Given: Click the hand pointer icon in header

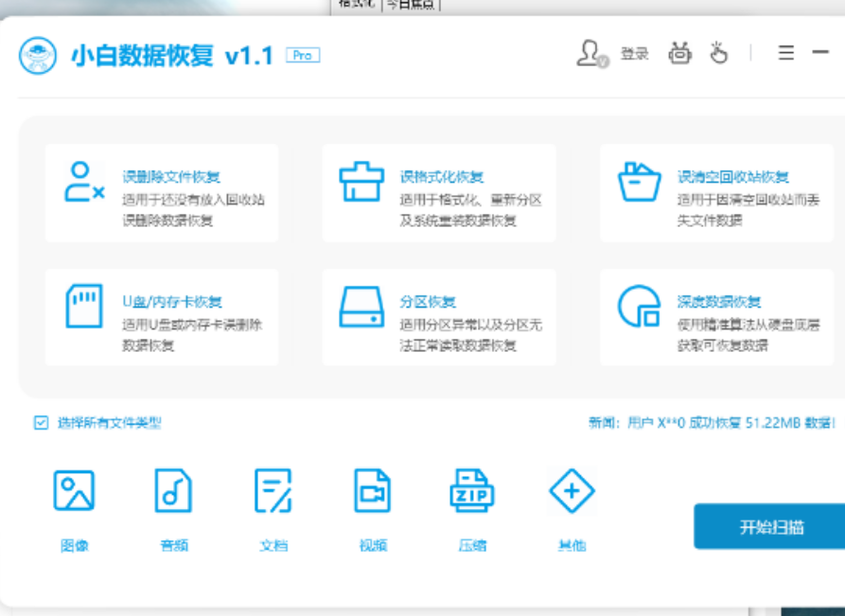Looking at the screenshot, I should point(719,53).
